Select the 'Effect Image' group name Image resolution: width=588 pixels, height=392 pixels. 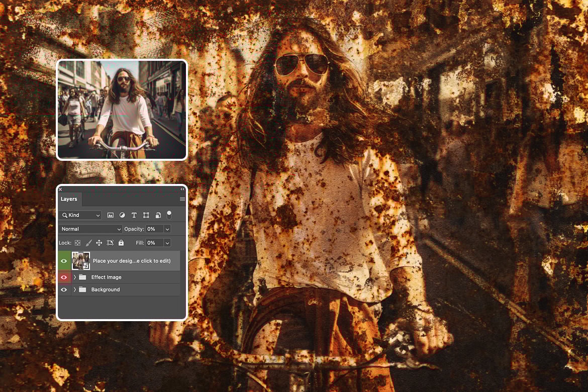[x=106, y=277]
